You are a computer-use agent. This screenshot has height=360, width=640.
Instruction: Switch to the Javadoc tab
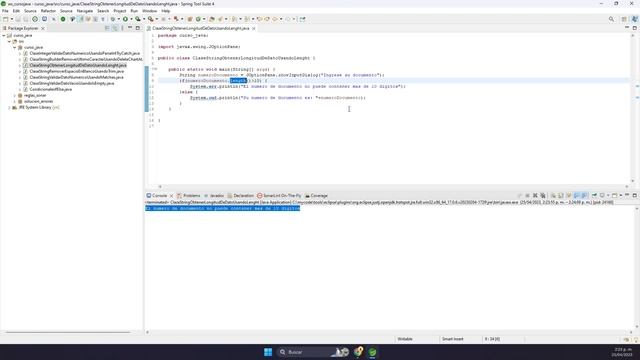click(214, 196)
